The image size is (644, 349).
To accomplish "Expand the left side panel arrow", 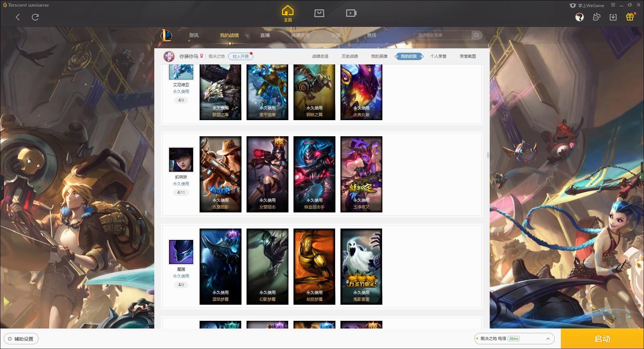I will pyautogui.click(x=2, y=188).
